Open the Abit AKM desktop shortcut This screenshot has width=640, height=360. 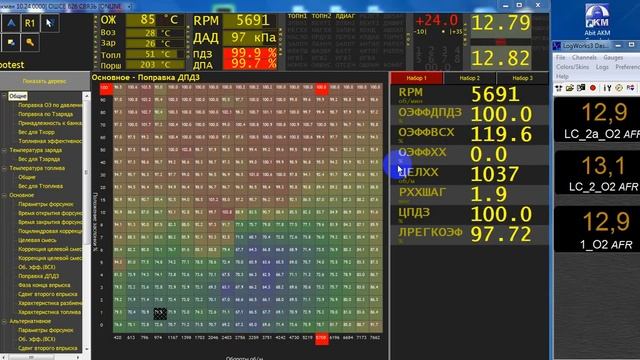tap(597, 20)
